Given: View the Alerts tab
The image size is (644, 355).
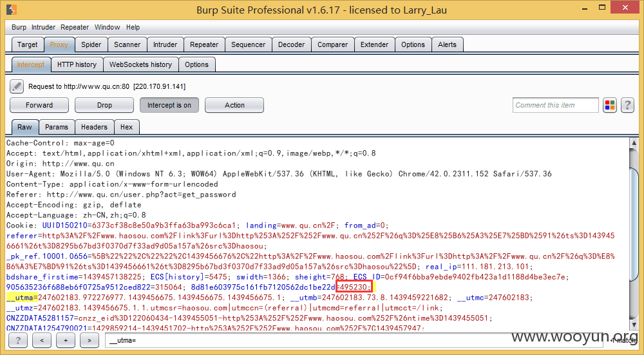Looking at the screenshot, I should coord(448,44).
